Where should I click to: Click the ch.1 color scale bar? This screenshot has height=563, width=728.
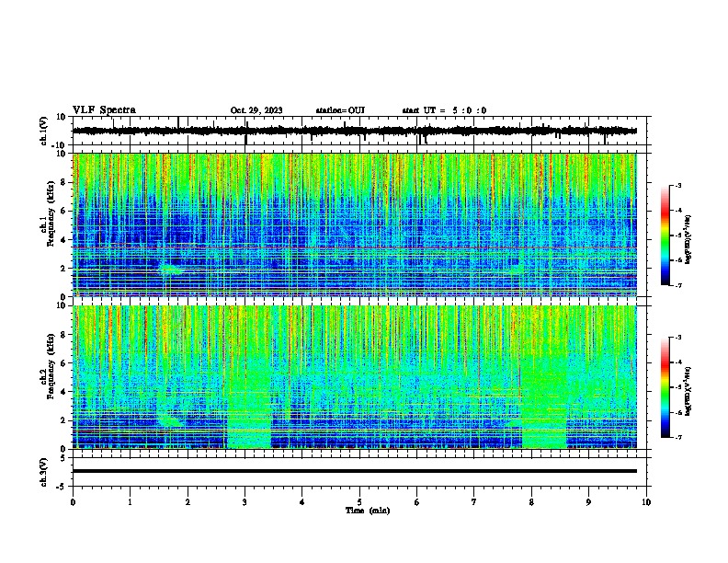point(665,236)
